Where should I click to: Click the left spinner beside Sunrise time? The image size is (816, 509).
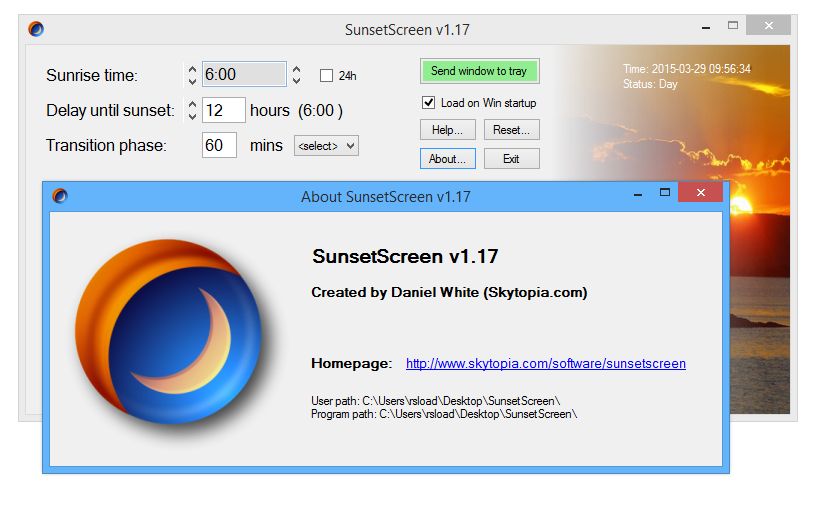(x=192, y=75)
